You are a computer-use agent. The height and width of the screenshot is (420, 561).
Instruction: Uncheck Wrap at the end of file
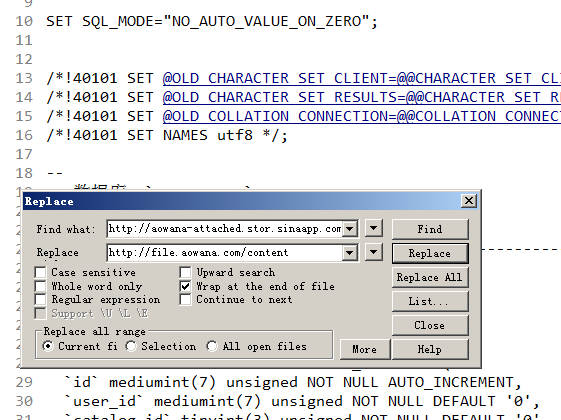pos(185,286)
